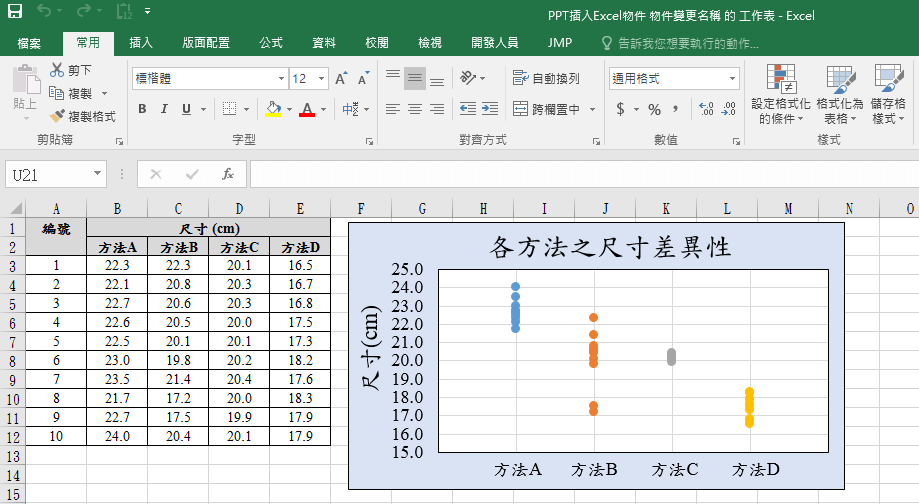Toggle italic formatting
Image resolution: width=919 pixels, height=504 pixels.
pos(164,109)
